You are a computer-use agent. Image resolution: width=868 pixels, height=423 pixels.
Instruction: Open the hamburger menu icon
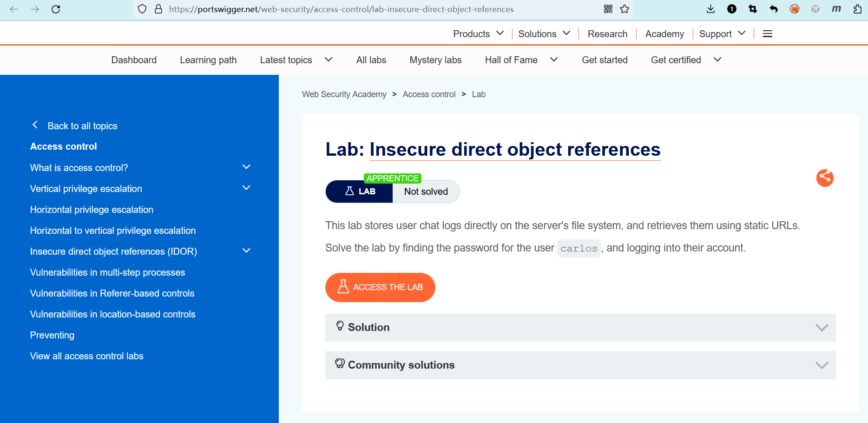[x=768, y=34]
